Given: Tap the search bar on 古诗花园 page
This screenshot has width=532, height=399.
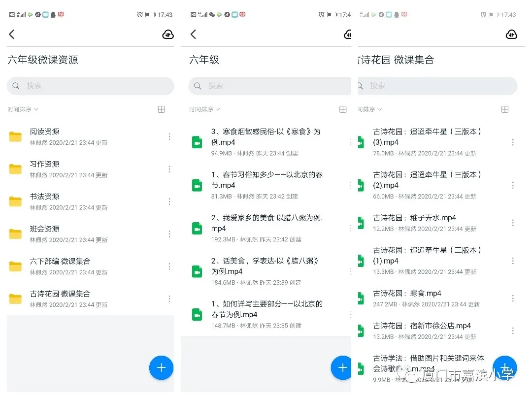Looking at the screenshot, I should (x=437, y=86).
